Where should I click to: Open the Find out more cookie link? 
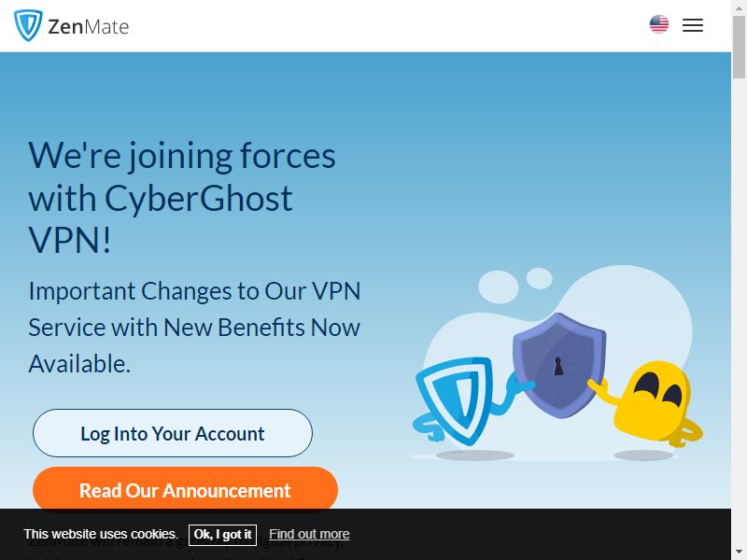309,534
